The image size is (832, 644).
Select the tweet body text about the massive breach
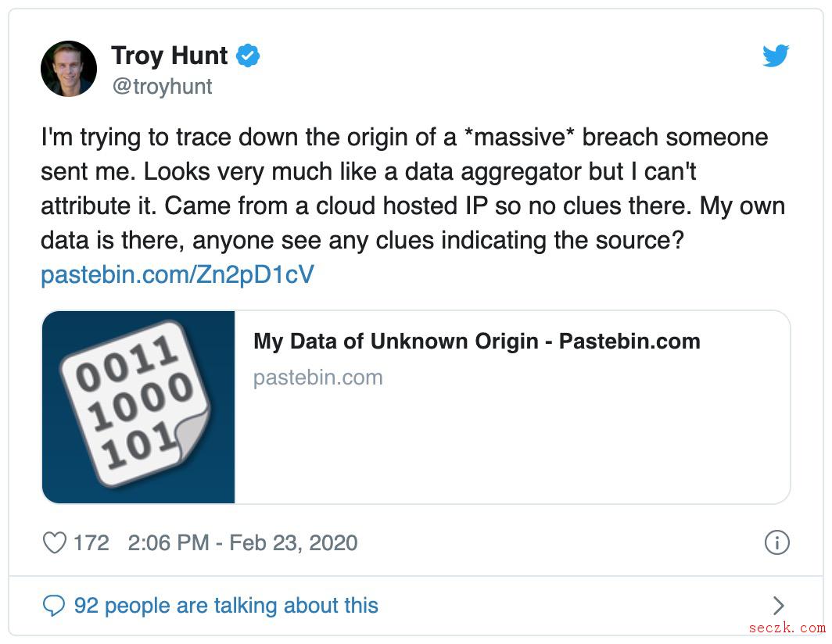click(413, 188)
